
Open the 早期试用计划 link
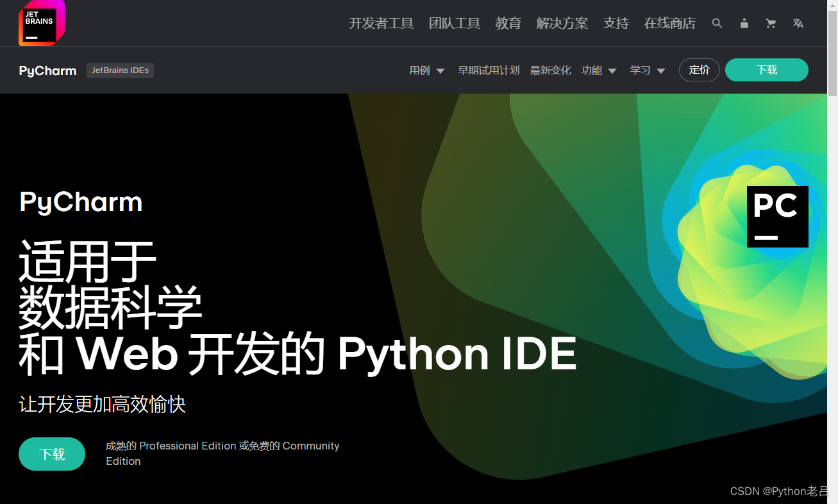click(489, 71)
